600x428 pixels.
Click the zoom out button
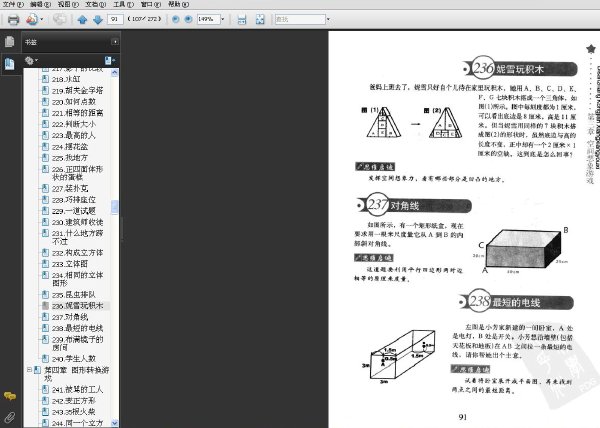(x=176, y=19)
